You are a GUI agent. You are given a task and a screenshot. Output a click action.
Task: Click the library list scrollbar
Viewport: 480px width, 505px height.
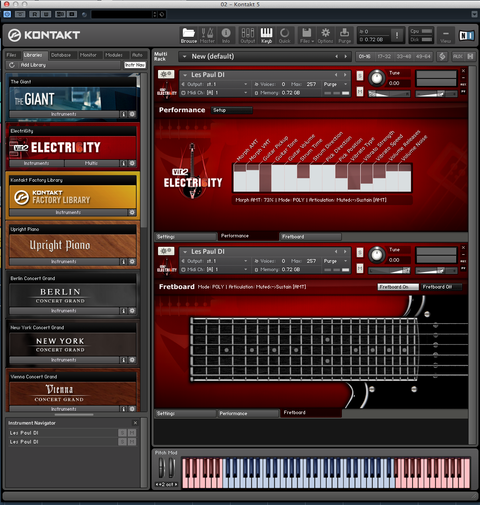pyautogui.click(x=144, y=150)
